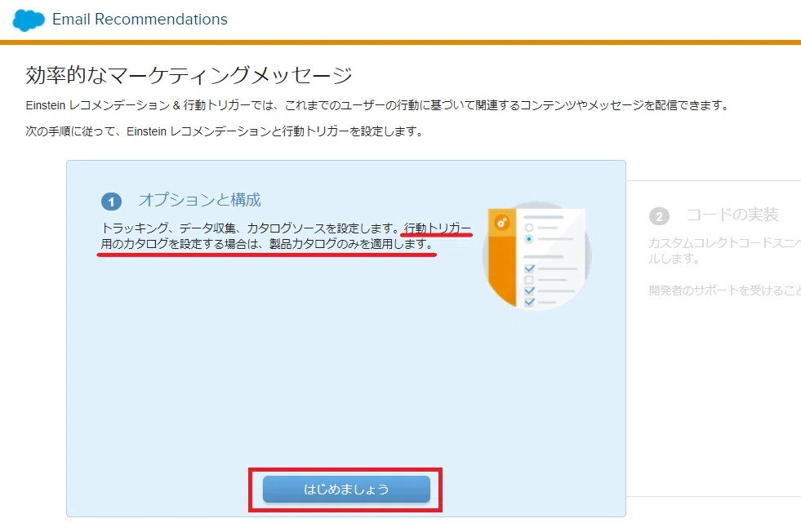Click the Email Recommendations header title

coord(140,20)
